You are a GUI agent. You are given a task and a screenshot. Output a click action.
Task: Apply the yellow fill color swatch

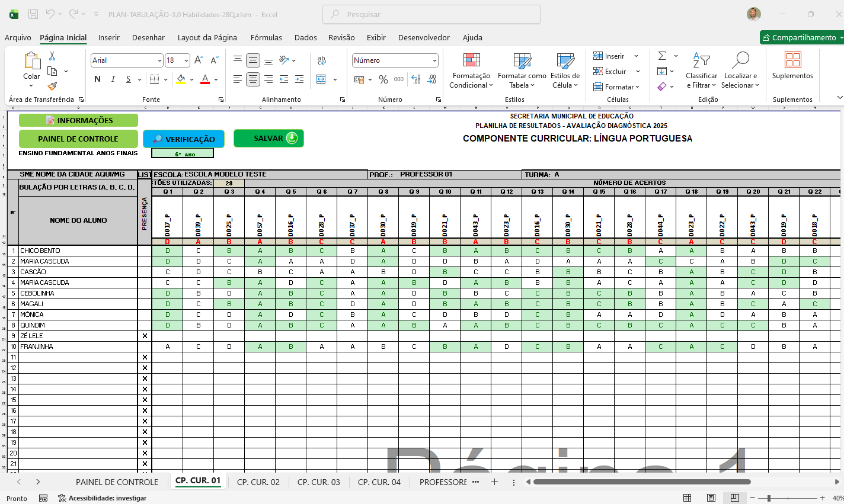coord(181,79)
